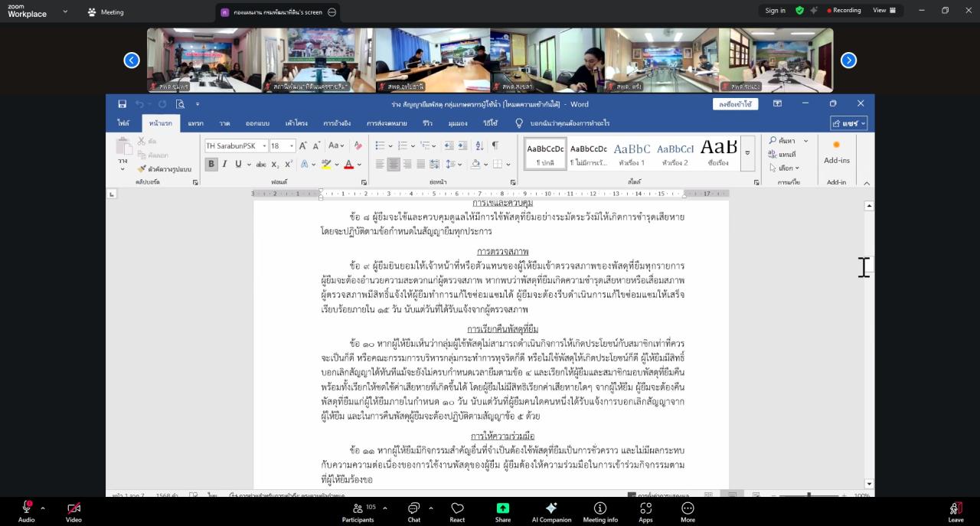980x526 pixels.
Task: Click the document's vertical scrollbar down arrow
Action: pyautogui.click(x=869, y=483)
